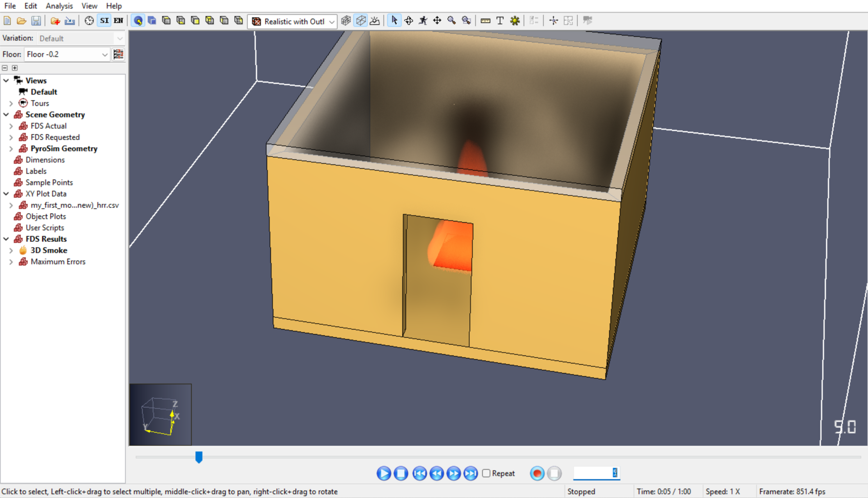Click the Open folder icon
The height and width of the screenshot is (498, 868).
click(22, 21)
